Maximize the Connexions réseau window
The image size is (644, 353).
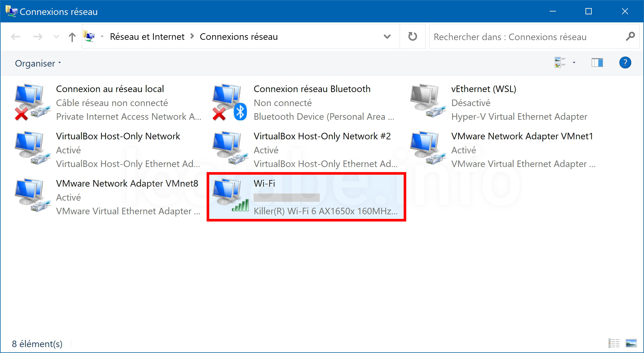(588, 11)
